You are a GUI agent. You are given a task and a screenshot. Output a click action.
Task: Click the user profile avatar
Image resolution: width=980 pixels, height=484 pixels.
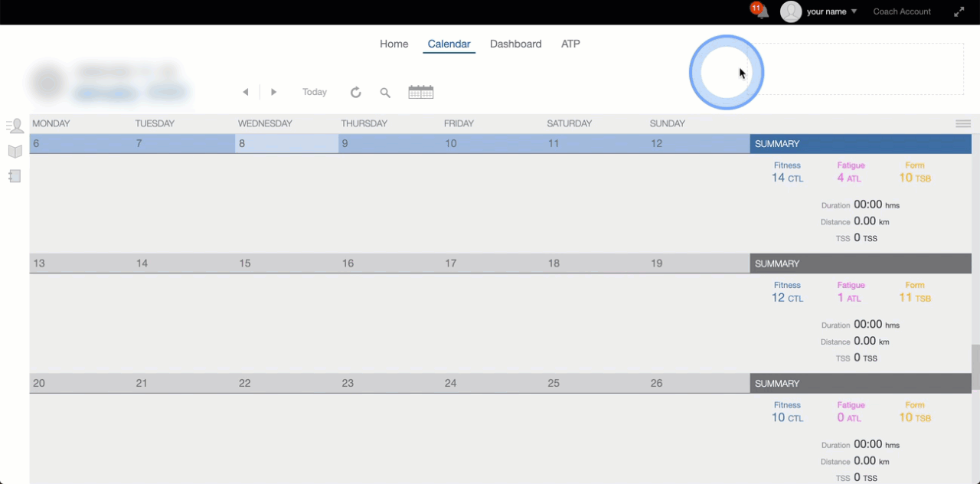click(790, 11)
